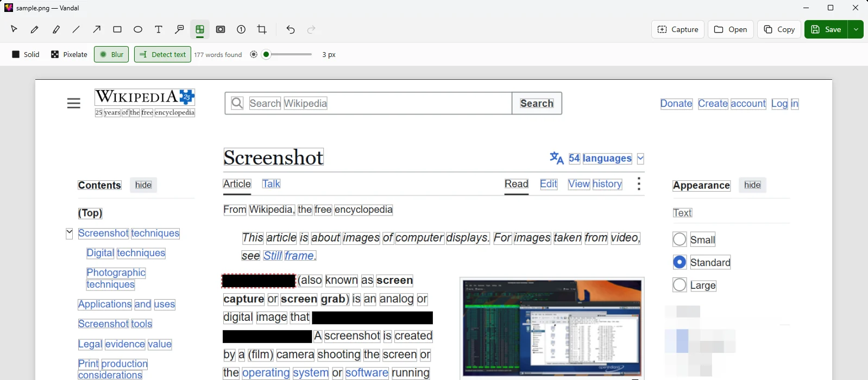The height and width of the screenshot is (380, 868).
Task: Switch censor style to Pixelate
Action: pyautogui.click(x=69, y=54)
